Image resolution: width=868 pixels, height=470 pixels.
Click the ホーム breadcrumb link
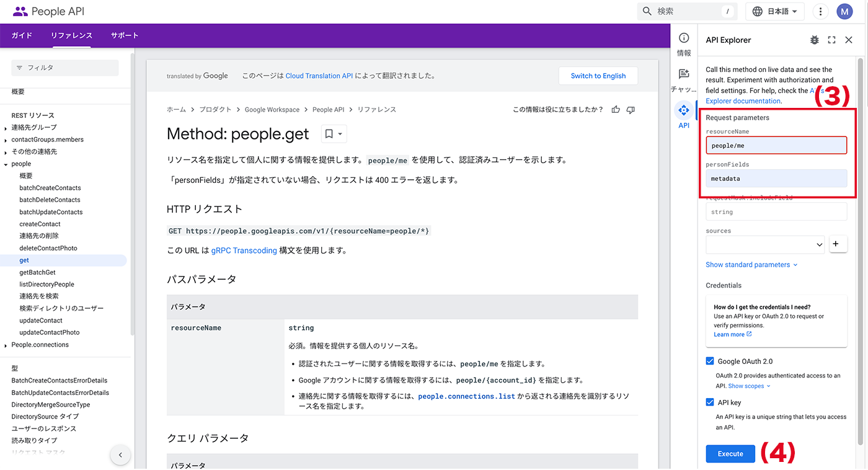pos(176,110)
